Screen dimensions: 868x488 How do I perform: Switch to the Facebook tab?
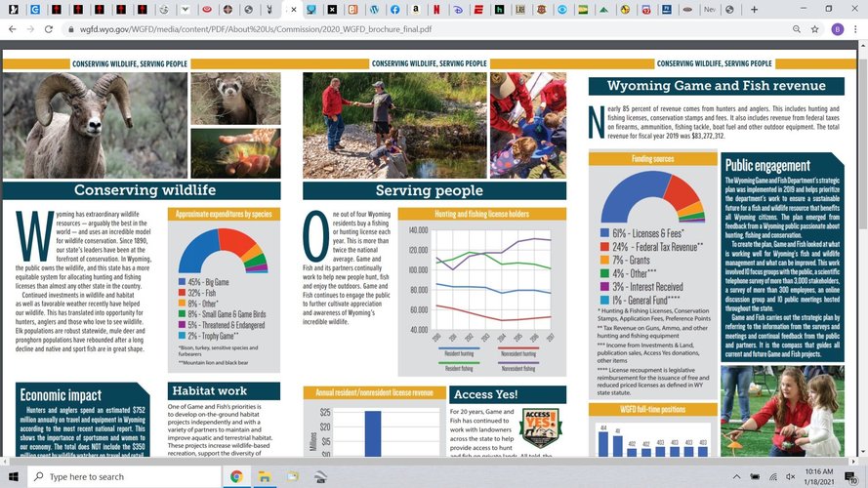[395, 10]
